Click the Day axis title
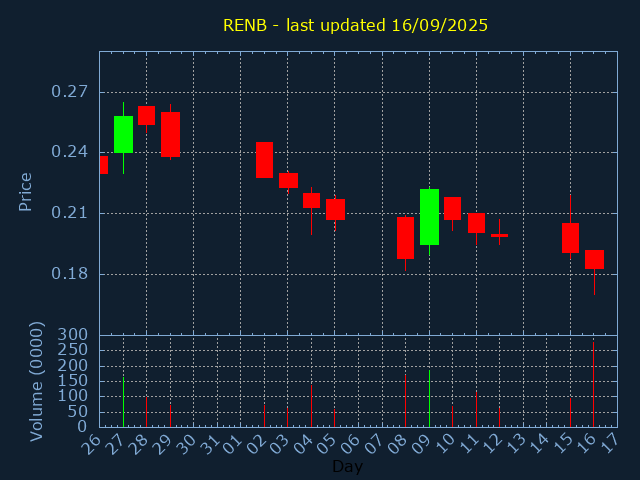The height and width of the screenshot is (480, 640). 347,466
